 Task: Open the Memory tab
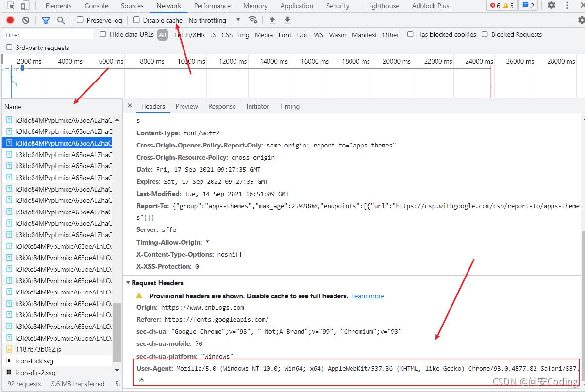255,6
